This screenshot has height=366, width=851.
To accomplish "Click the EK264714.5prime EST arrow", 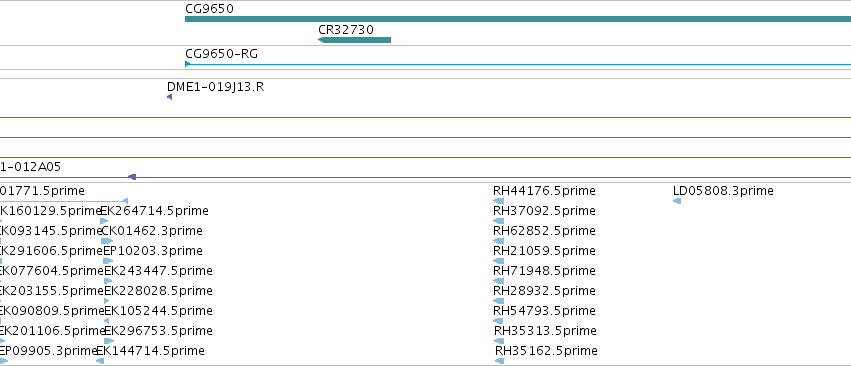I will coord(104,221).
